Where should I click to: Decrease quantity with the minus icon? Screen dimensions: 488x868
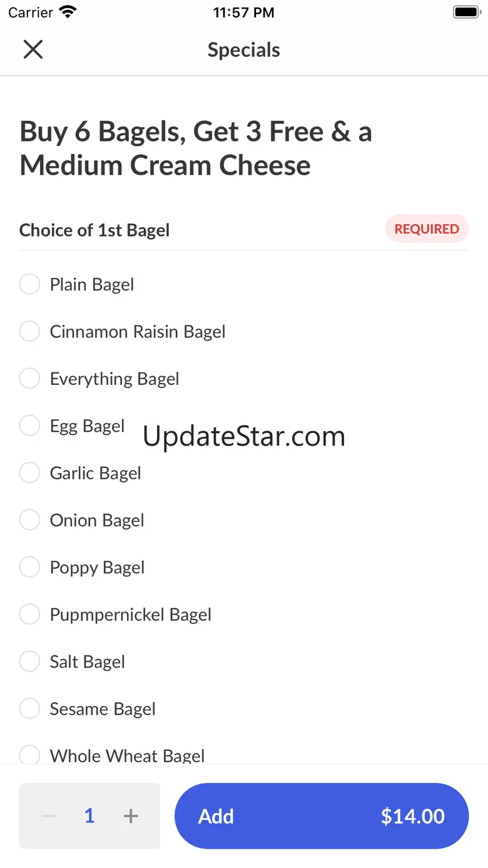tap(49, 816)
